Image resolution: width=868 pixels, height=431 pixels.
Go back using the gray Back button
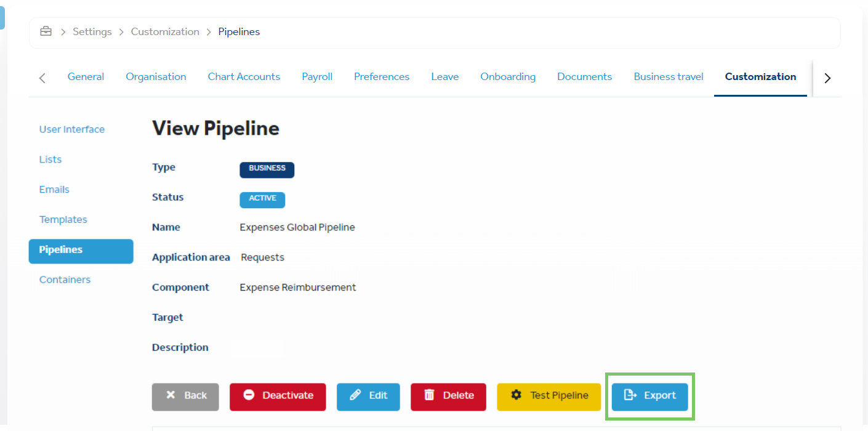pyautogui.click(x=185, y=396)
